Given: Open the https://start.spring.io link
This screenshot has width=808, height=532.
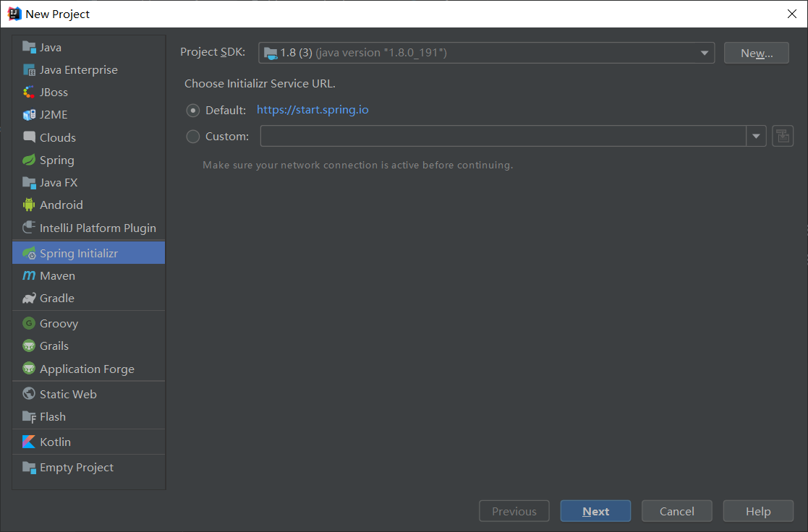Looking at the screenshot, I should click(x=312, y=110).
